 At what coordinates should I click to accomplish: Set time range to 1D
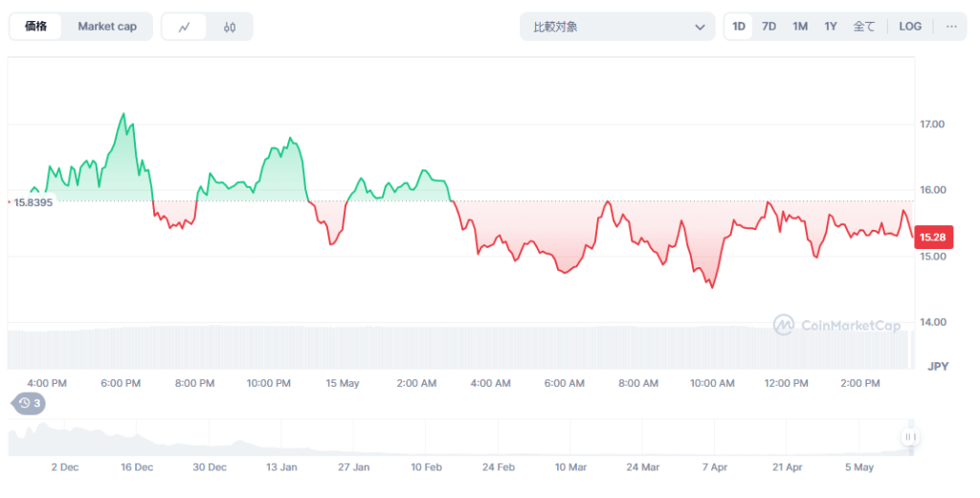tap(739, 27)
